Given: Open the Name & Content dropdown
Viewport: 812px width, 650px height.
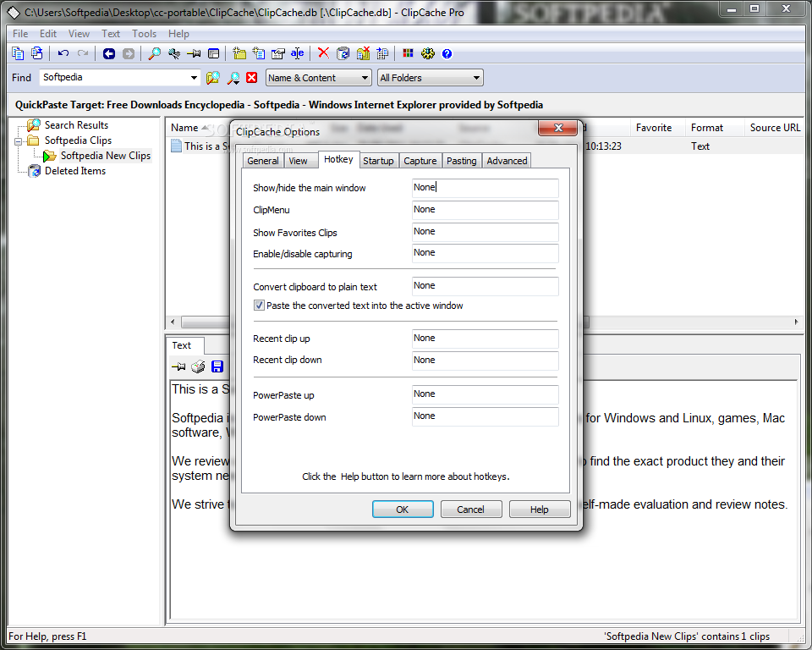Looking at the screenshot, I should 319,78.
